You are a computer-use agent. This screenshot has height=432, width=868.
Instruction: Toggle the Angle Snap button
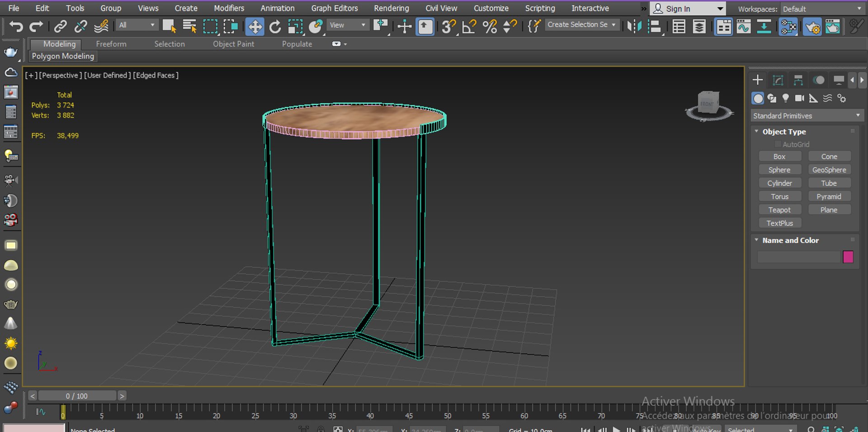pyautogui.click(x=469, y=27)
